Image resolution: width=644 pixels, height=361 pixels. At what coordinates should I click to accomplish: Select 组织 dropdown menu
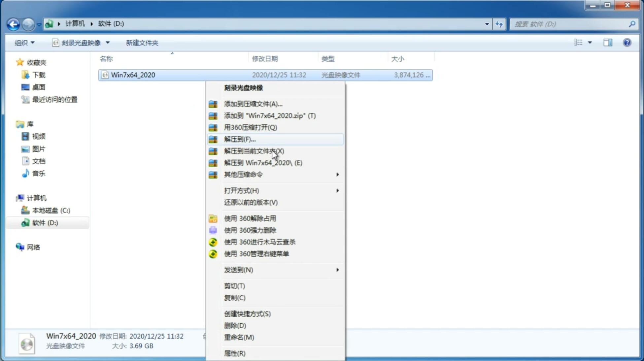(x=24, y=43)
